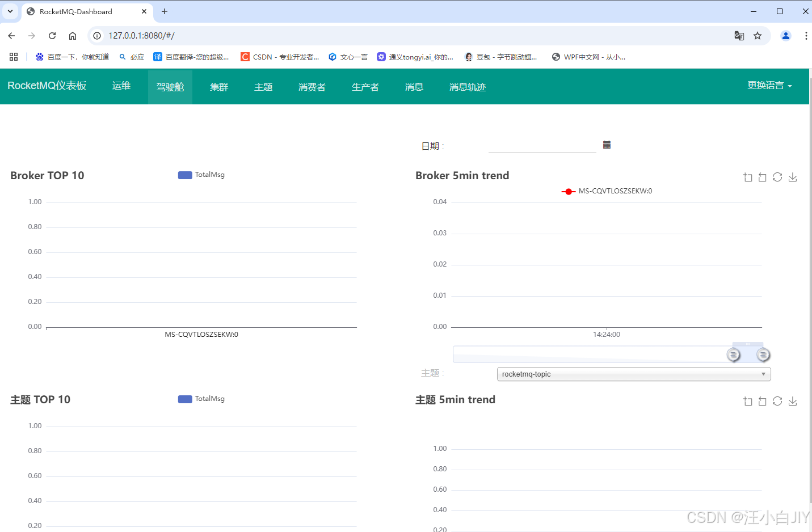Open the rocketmq-topic dropdown
Image resolution: width=812 pixels, height=532 pixels.
(633, 374)
